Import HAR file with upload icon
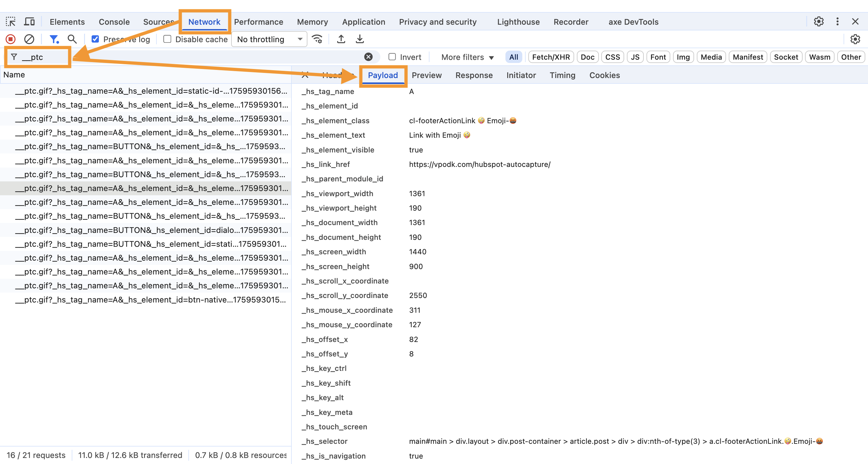The width and height of the screenshot is (868, 464). (x=341, y=39)
